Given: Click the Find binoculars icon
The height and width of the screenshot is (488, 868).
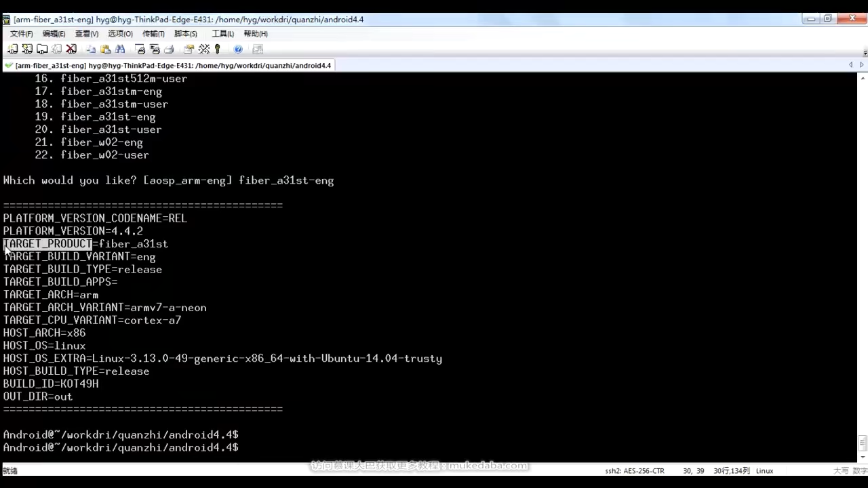Looking at the screenshot, I should pyautogui.click(x=120, y=49).
